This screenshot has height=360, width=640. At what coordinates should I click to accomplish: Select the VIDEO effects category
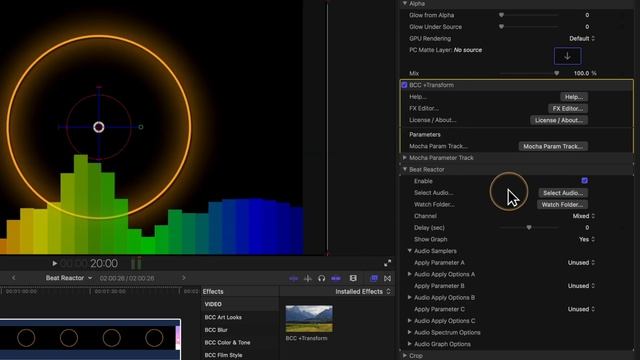click(x=213, y=304)
